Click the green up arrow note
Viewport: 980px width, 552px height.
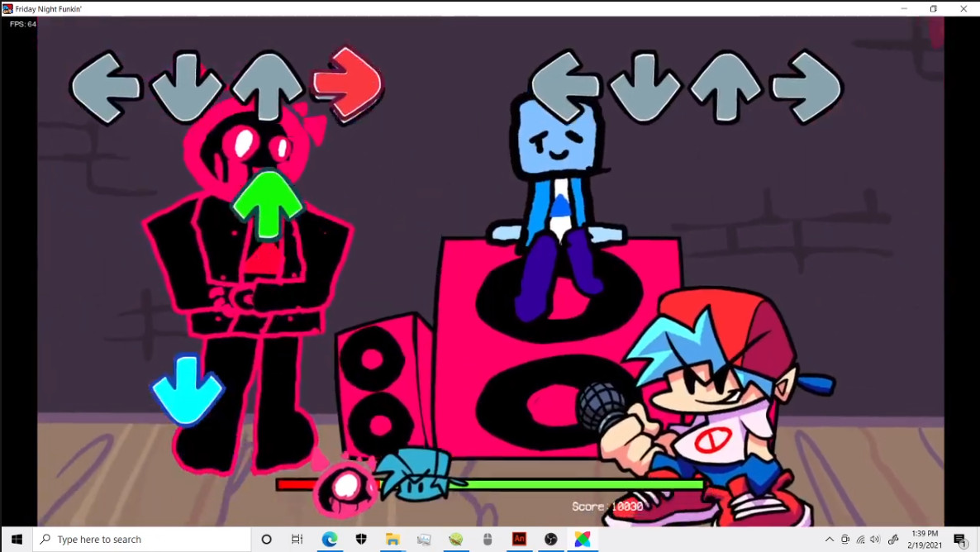(268, 205)
